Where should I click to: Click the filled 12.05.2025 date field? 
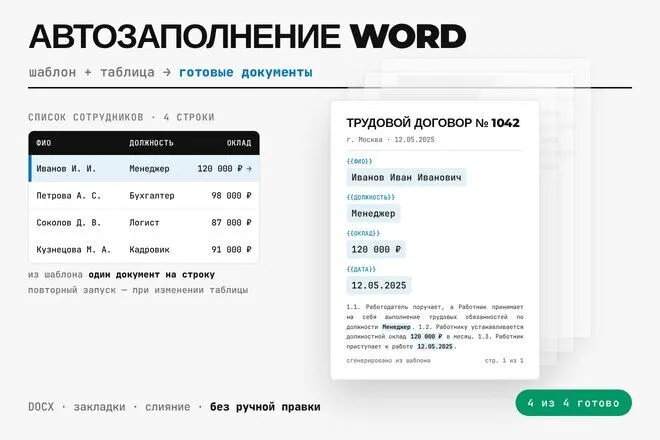click(x=379, y=285)
